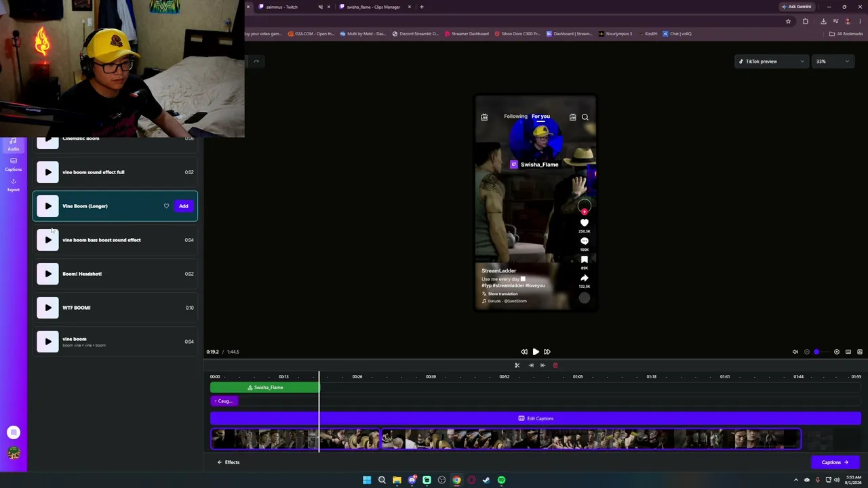Open Spotify from the taskbar

point(501,481)
